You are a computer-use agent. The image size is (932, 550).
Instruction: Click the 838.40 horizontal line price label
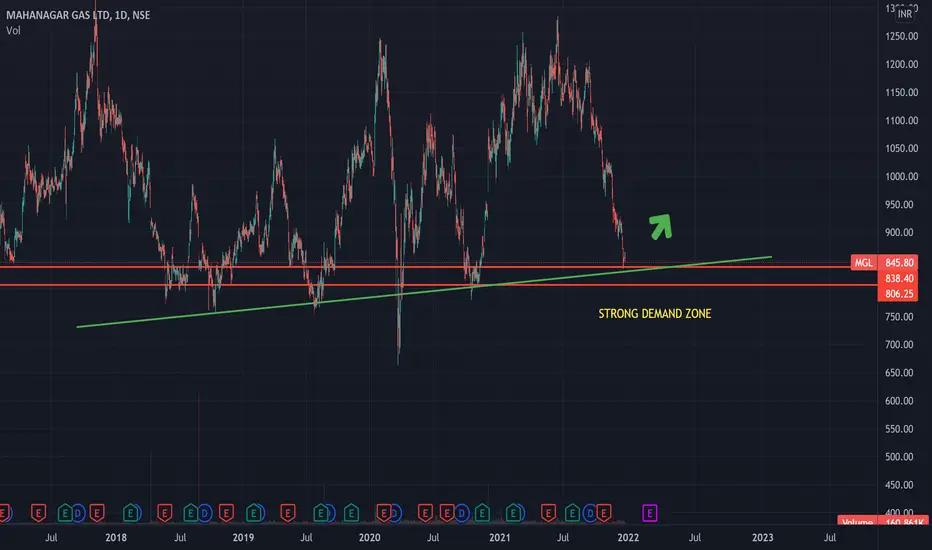pos(898,278)
